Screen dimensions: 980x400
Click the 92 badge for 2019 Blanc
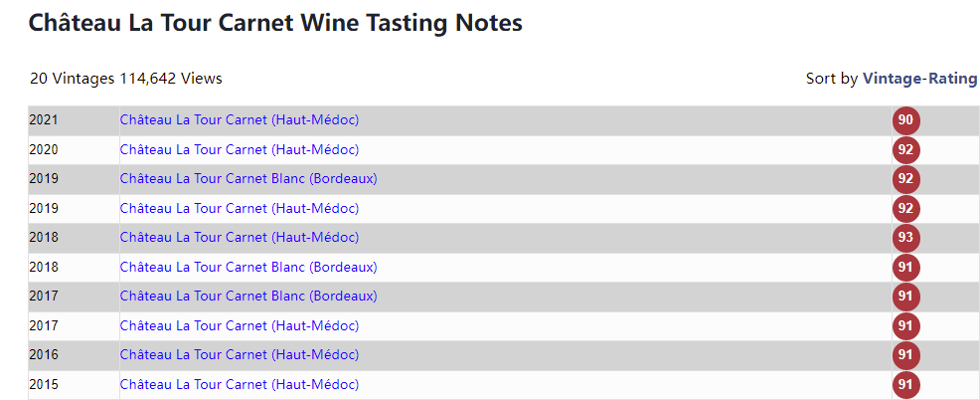pos(905,179)
